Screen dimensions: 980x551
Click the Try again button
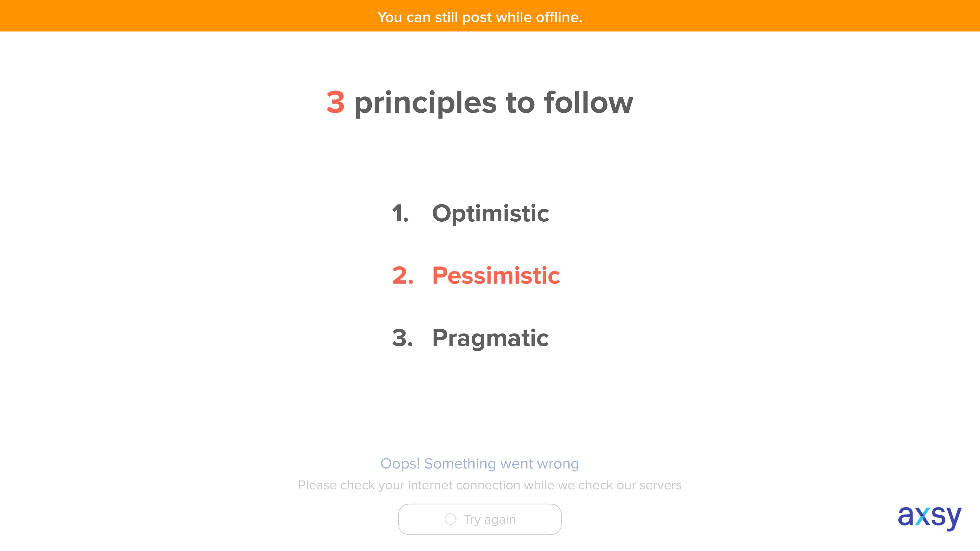click(x=480, y=519)
